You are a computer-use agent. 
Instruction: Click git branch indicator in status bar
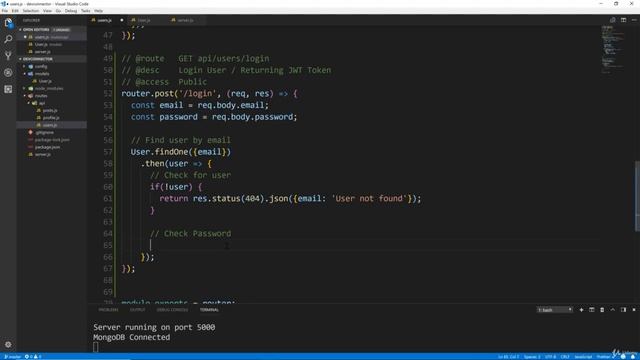click(x=12, y=357)
